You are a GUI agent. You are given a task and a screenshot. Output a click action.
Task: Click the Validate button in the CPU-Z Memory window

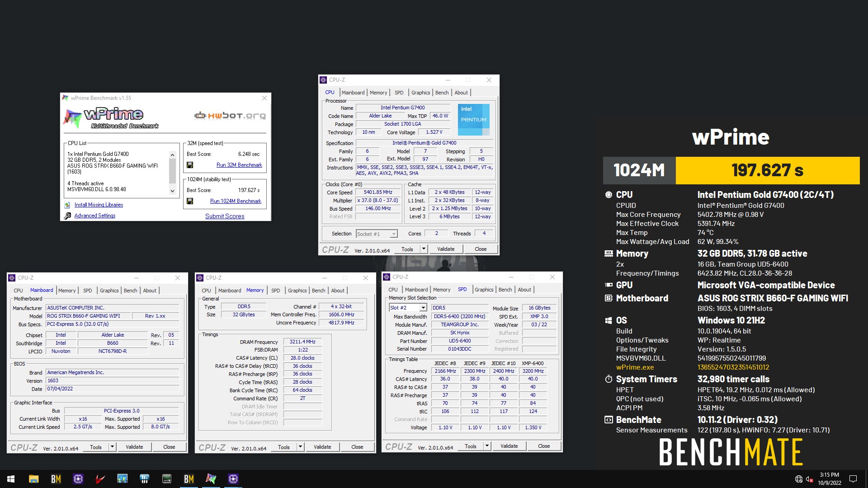(x=322, y=447)
